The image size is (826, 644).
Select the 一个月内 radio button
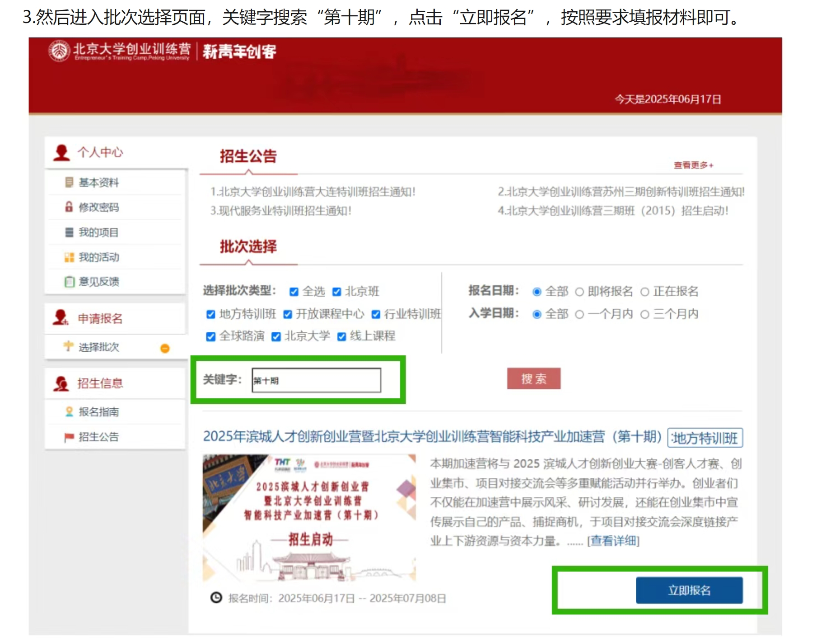click(579, 314)
